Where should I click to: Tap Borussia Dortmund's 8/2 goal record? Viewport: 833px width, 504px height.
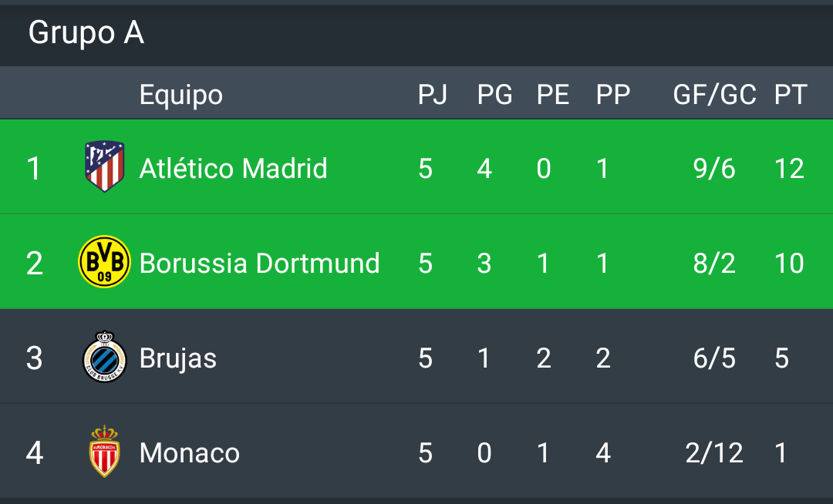coord(714,264)
